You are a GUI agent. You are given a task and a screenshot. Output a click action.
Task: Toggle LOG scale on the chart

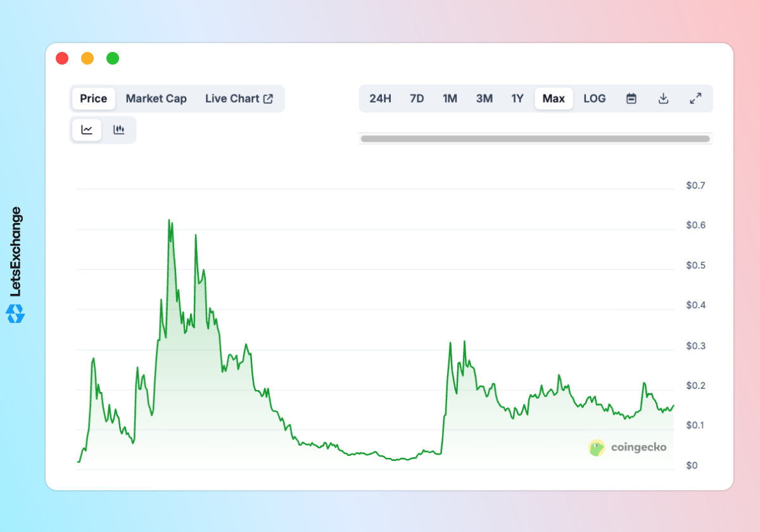click(x=595, y=99)
